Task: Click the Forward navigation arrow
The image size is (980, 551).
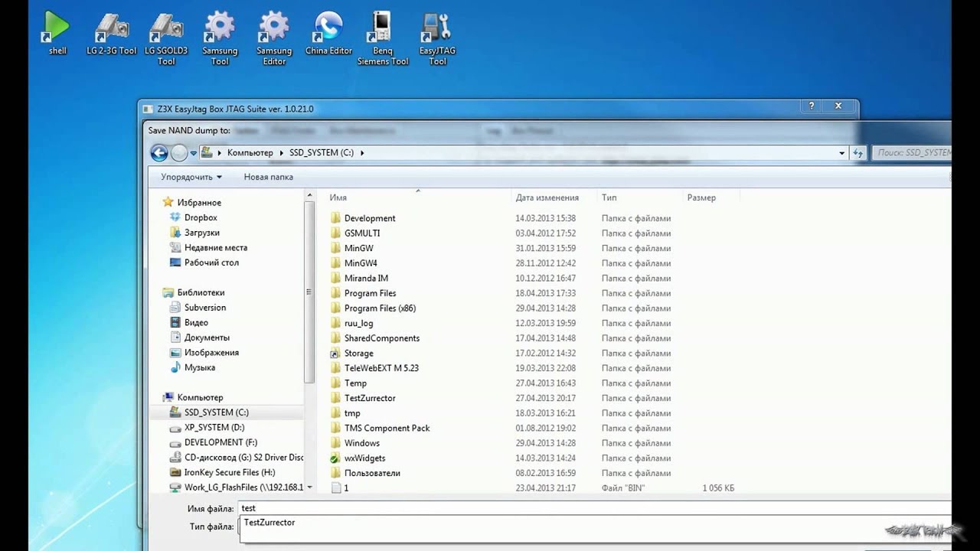Action: click(179, 153)
